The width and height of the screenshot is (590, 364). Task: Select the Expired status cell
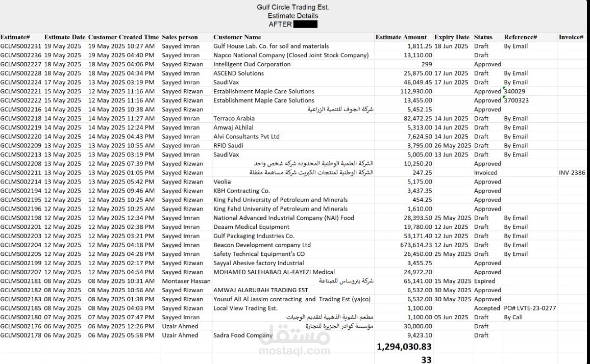484,281
